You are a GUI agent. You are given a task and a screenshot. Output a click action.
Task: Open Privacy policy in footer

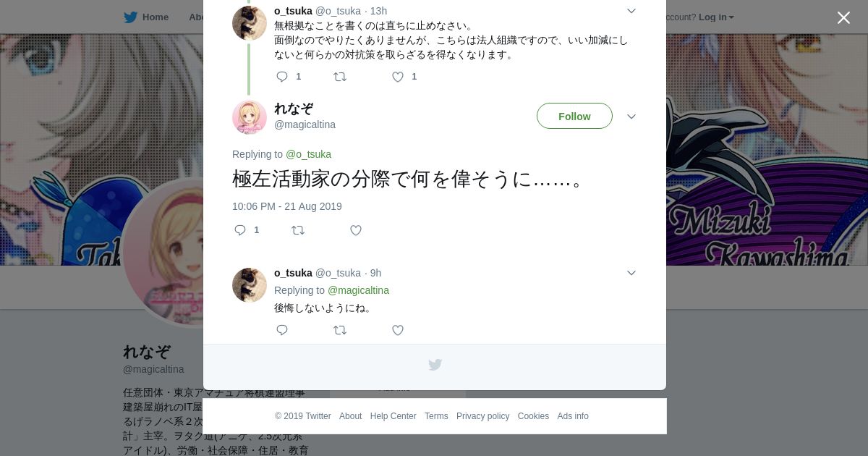click(x=482, y=416)
